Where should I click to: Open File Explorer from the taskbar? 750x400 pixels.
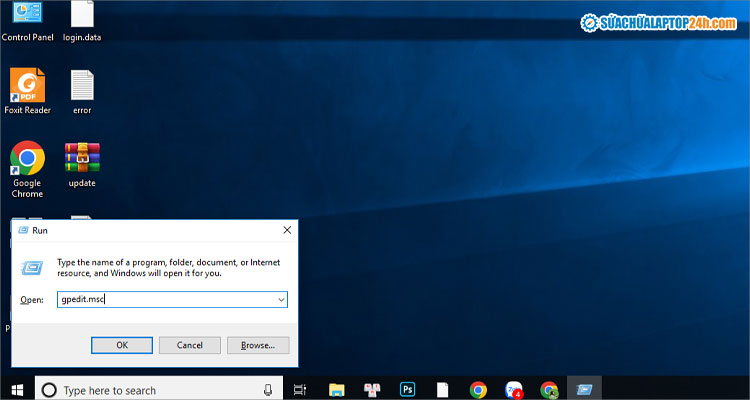[337, 389]
